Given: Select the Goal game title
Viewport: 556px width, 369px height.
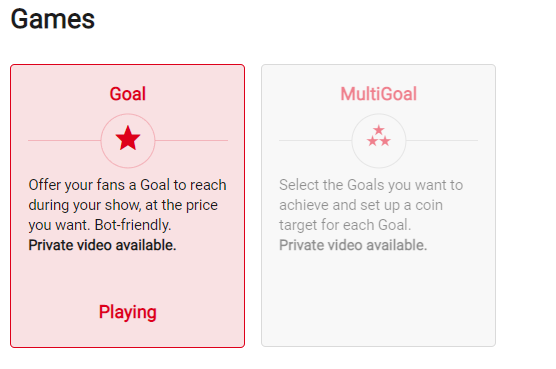Looking at the screenshot, I should (x=128, y=94).
